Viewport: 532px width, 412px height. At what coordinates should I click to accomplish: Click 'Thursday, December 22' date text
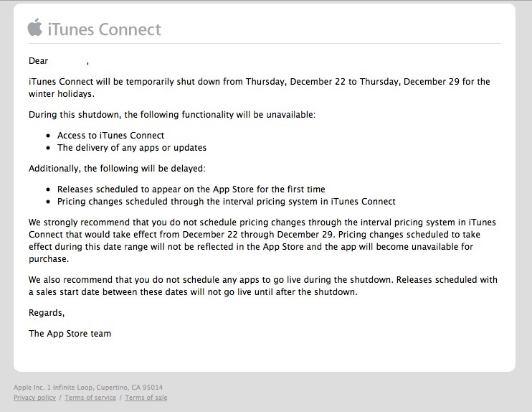(x=295, y=82)
